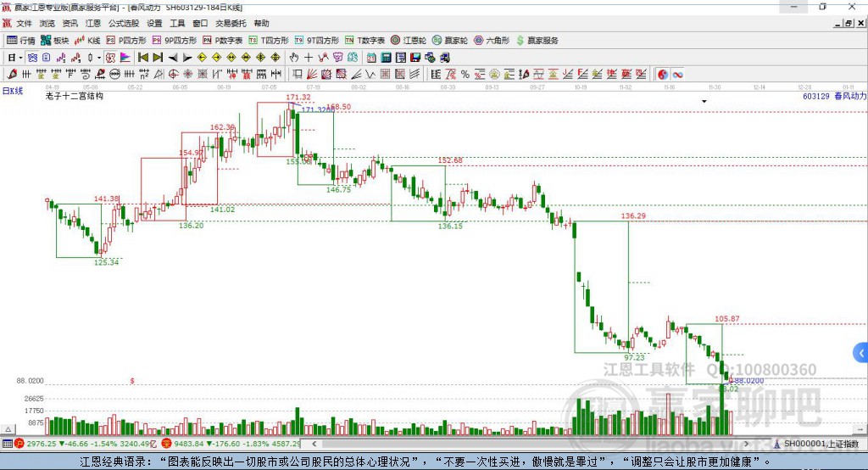Open the 文件 menu
Viewport: 868px width, 470px height.
[x=24, y=23]
